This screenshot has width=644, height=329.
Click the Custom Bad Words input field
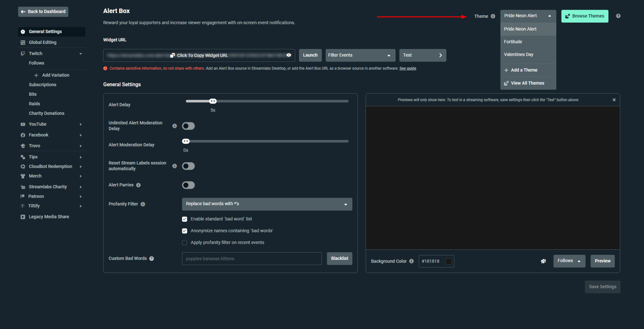point(252,259)
